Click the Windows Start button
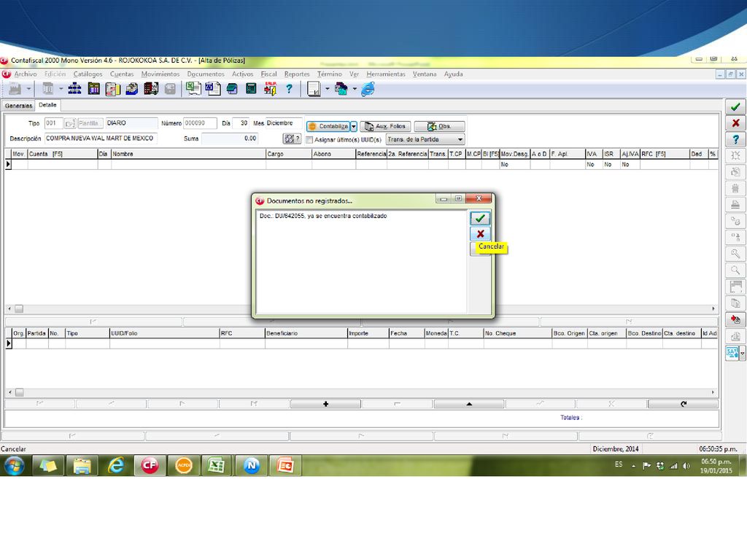 (15, 465)
